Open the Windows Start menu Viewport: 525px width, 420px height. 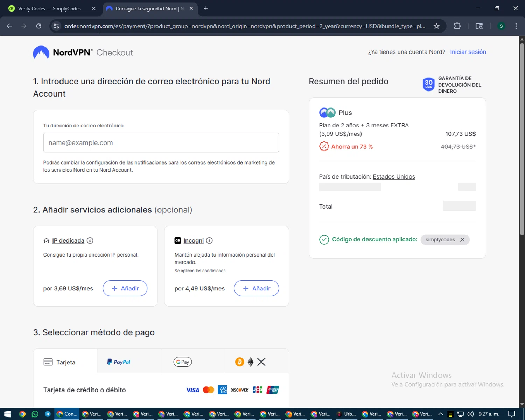click(x=7, y=414)
